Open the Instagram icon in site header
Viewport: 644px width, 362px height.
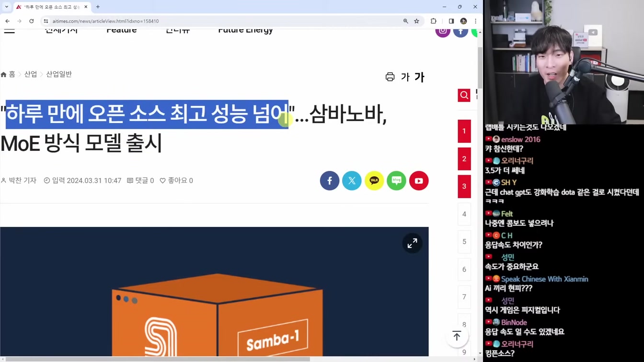(x=443, y=32)
